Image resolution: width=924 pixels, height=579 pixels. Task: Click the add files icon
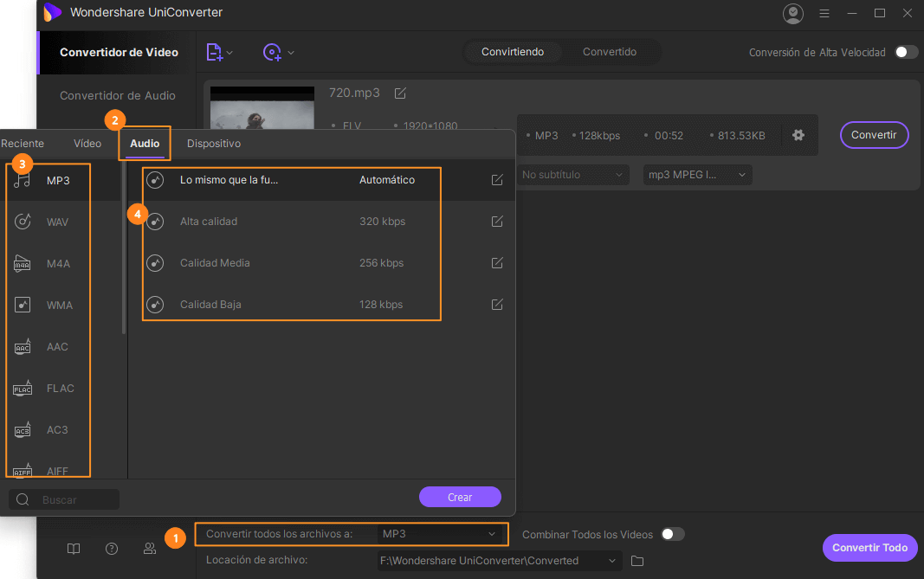coord(215,52)
